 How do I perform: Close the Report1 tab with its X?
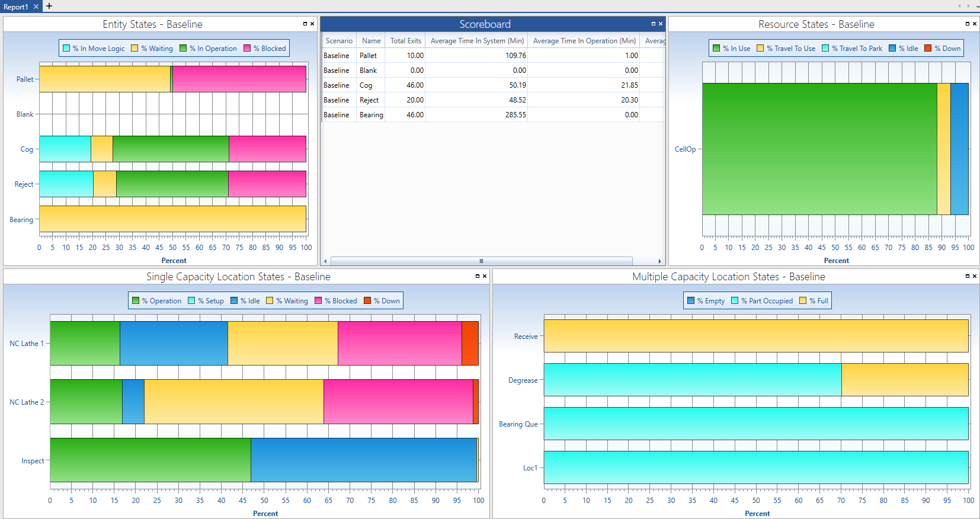click(36, 7)
